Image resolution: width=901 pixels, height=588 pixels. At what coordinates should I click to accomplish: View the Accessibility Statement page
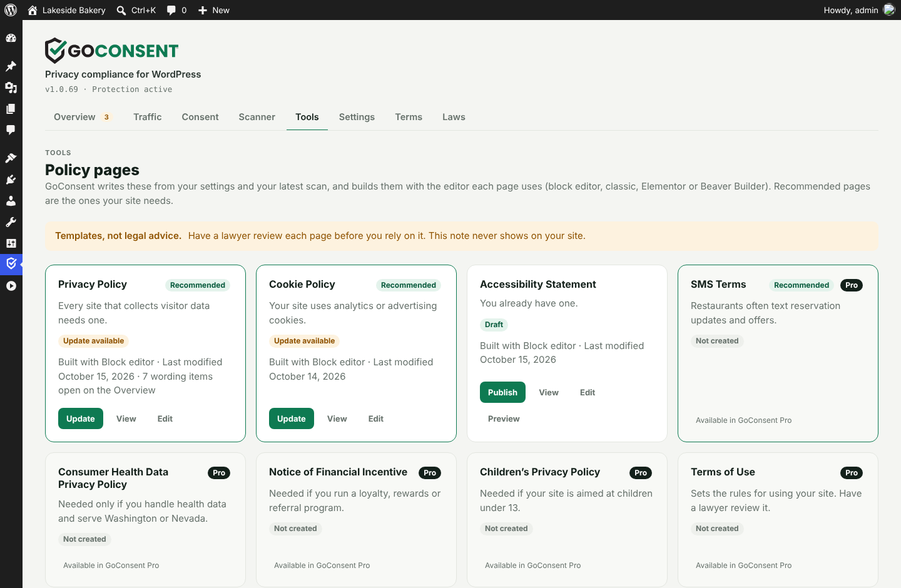(549, 392)
